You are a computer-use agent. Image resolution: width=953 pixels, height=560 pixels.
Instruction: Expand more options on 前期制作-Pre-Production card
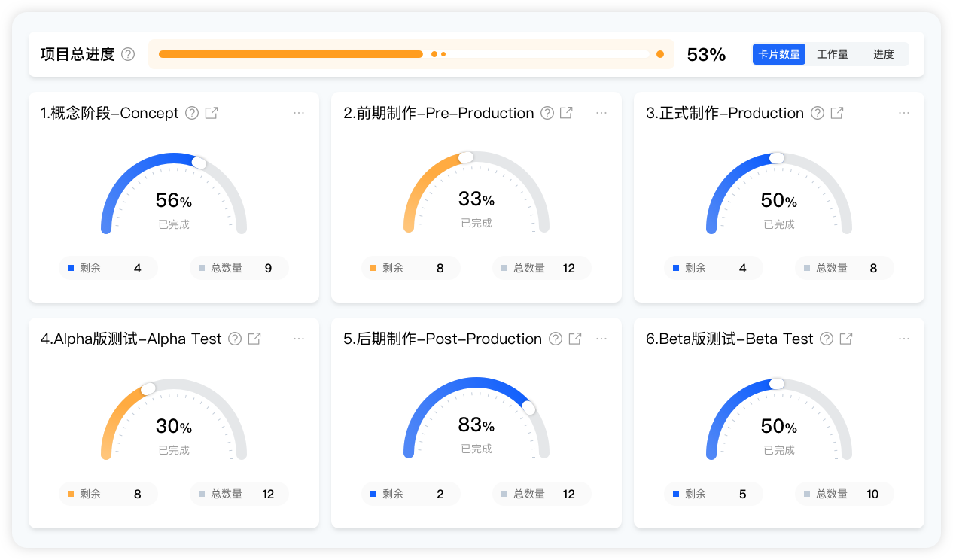601,113
